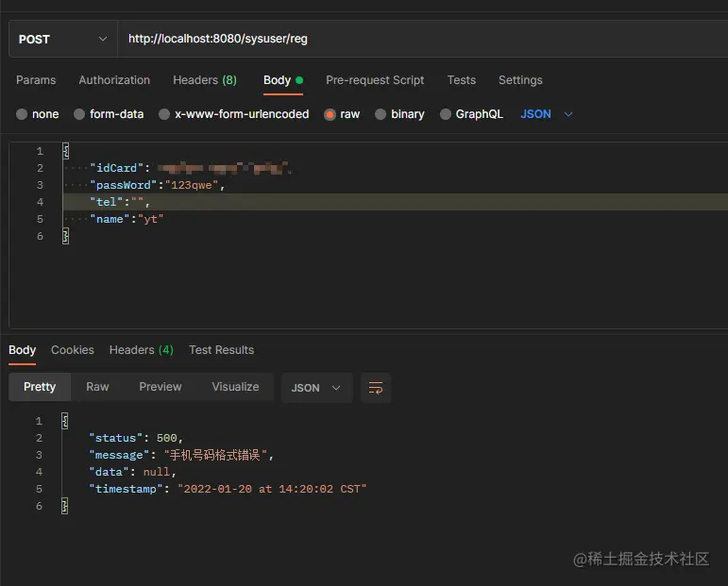This screenshot has width=728, height=586.
Task: Open the POST method dropdown
Action: (x=62, y=39)
